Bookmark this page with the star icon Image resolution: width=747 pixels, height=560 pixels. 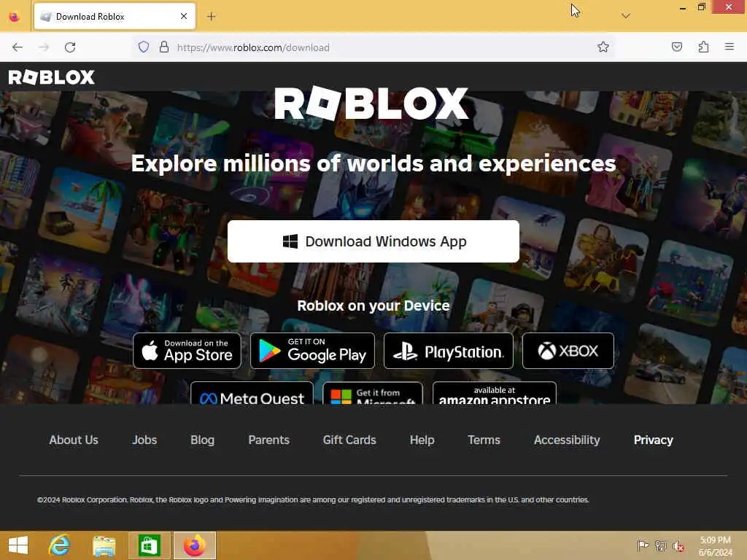603,47
